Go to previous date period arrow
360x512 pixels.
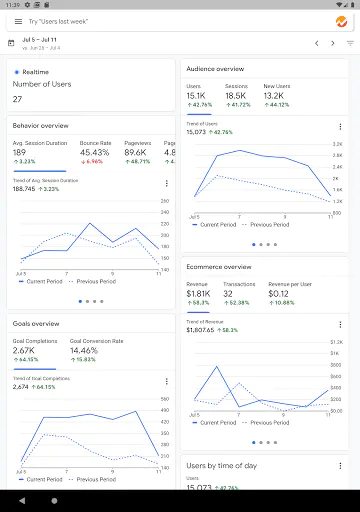317,43
